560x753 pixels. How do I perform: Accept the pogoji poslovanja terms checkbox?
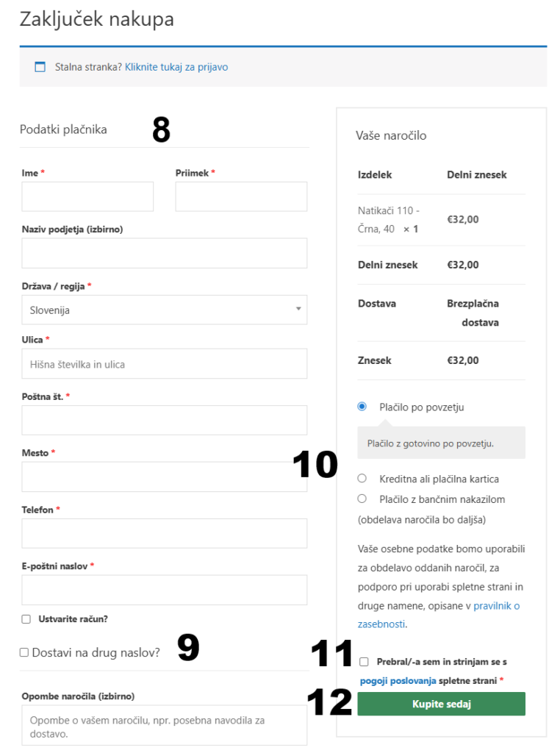point(365,662)
